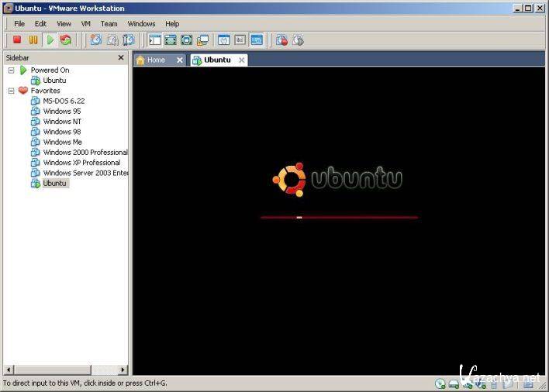Toggle the console view toolbar button
The height and width of the screenshot is (392, 549).
pyautogui.click(x=257, y=40)
